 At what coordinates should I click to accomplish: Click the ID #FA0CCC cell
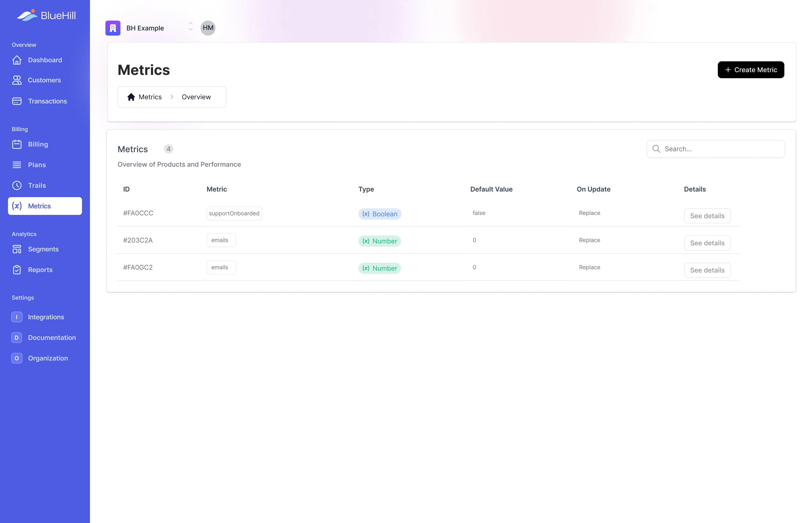[138, 213]
